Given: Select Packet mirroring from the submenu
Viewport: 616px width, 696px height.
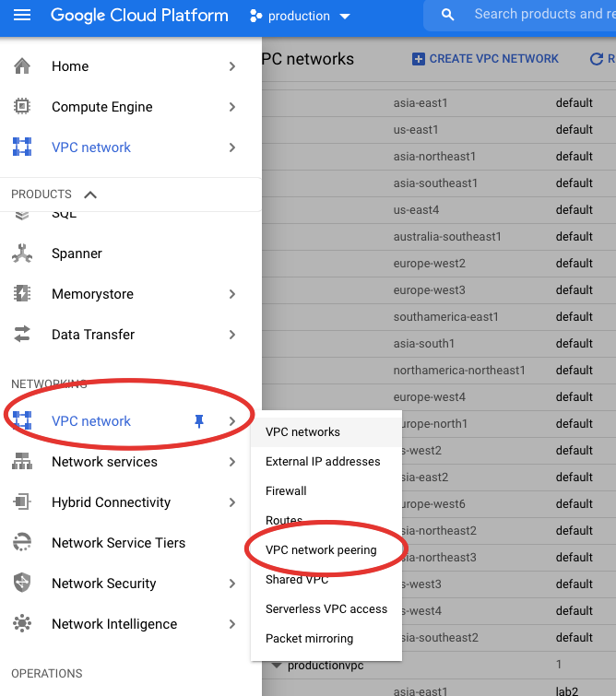Looking at the screenshot, I should coord(309,639).
